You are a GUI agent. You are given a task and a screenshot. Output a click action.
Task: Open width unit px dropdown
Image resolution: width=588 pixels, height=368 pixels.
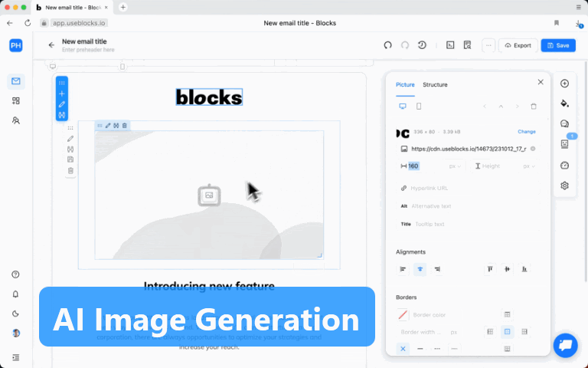point(456,166)
